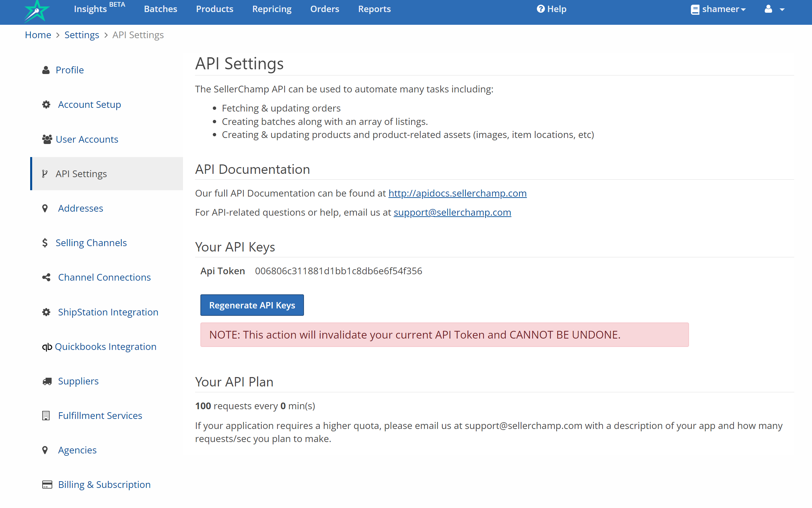Click the API token value 006806c3...

tap(338, 271)
